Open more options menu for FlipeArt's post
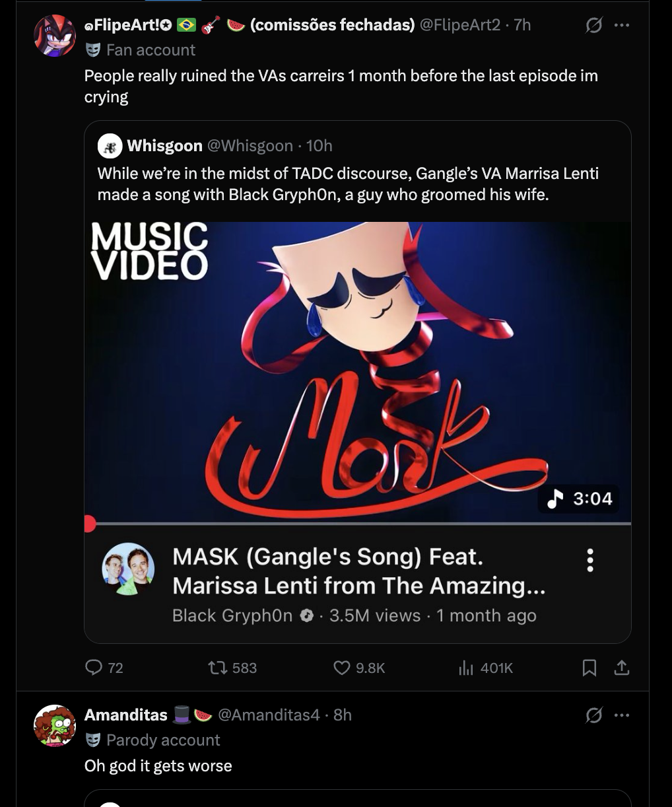 pyautogui.click(x=621, y=25)
